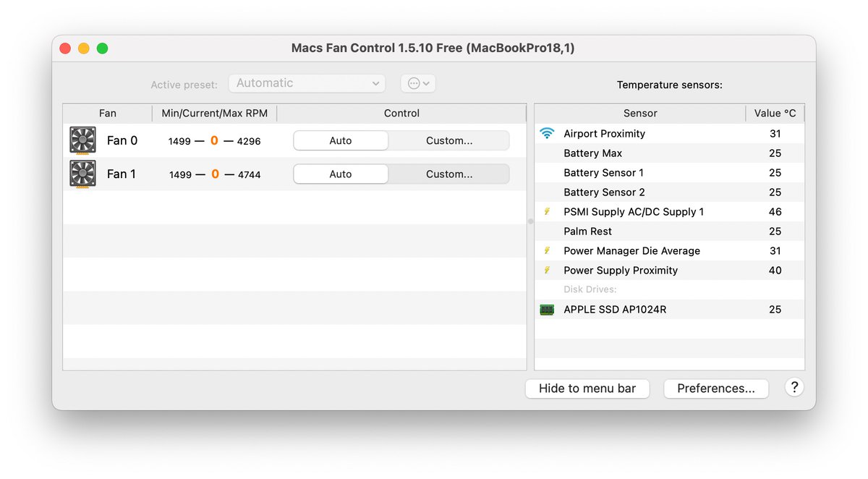
Task: Select the Battery Max sensor row
Action: (669, 153)
